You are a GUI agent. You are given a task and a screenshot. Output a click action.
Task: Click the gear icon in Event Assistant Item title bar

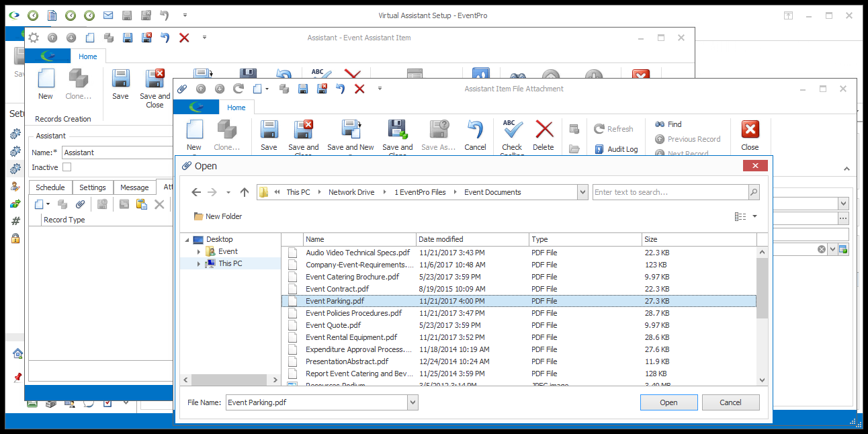(x=34, y=38)
